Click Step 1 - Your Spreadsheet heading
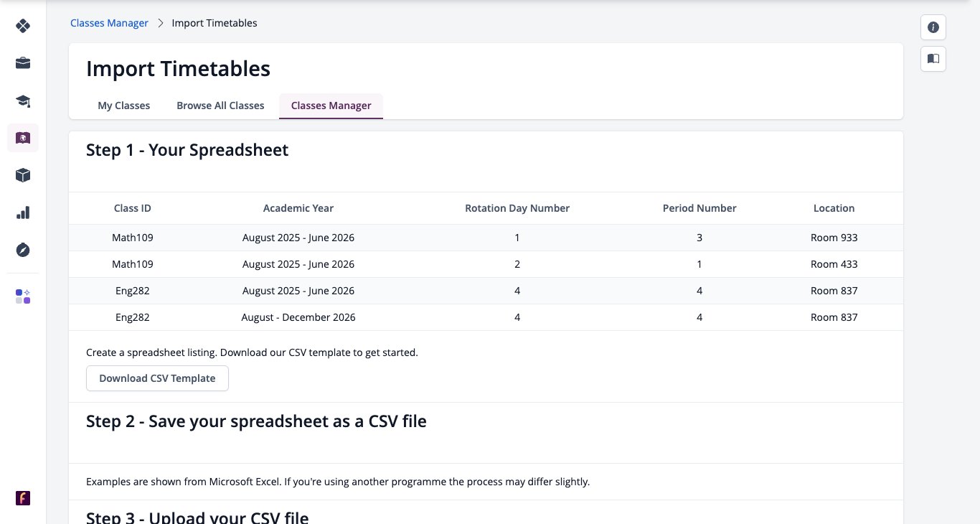The width and height of the screenshot is (980, 524). point(187,150)
